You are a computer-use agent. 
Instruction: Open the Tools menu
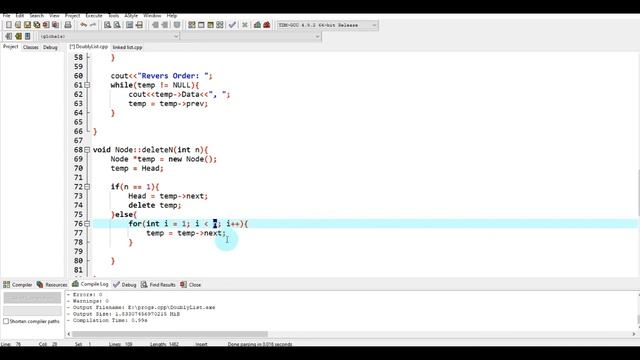pos(113,16)
